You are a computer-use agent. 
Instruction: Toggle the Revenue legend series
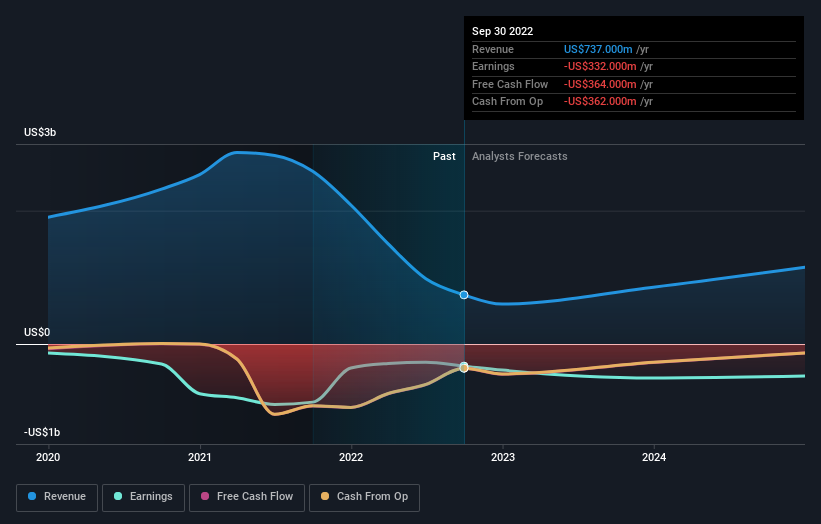tap(57, 497)
